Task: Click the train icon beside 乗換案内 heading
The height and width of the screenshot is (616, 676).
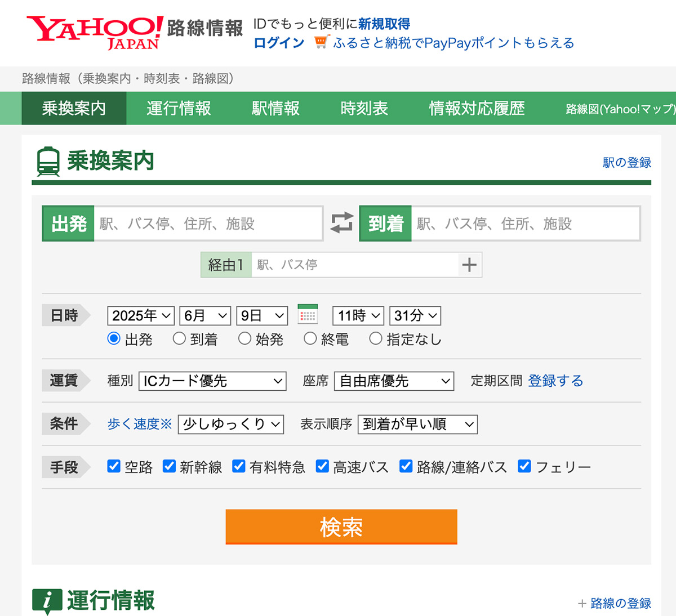Action: 48,162
